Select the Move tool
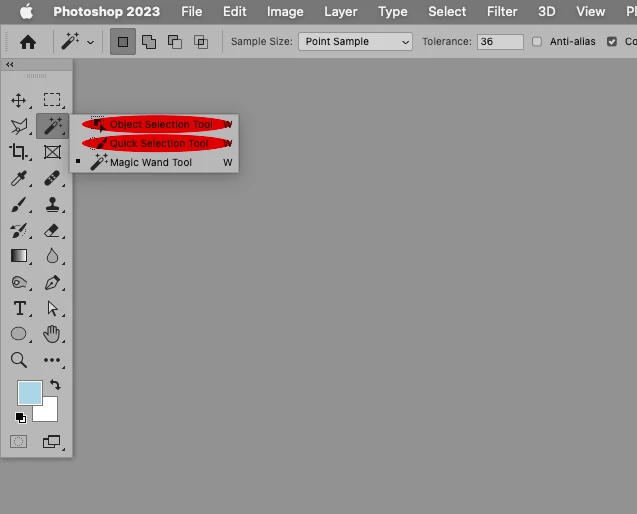This screenshot has width=637, height=514. coord(19,100)
